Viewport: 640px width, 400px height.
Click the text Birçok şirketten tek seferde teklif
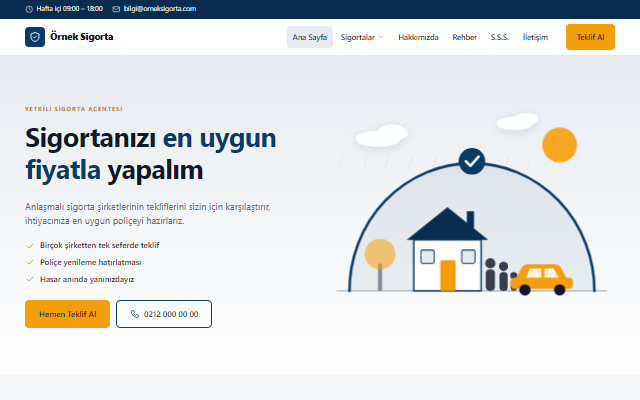coord(100,245)
